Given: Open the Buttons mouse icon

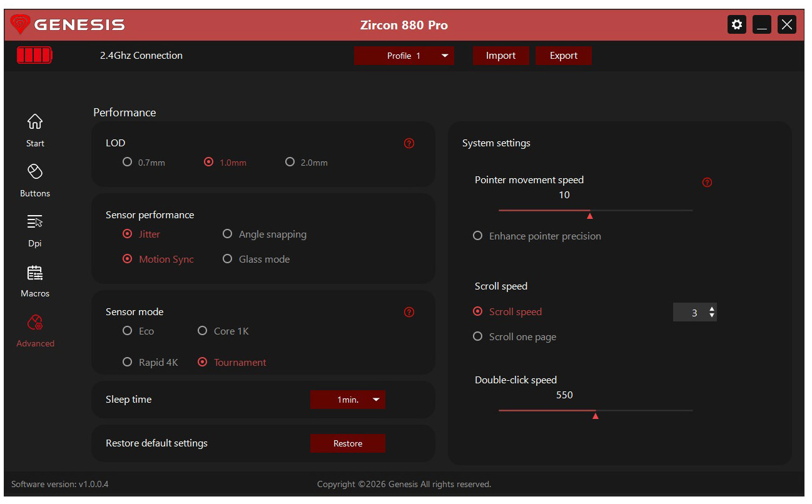Looking at the screenshot, I should tap(35, 171).
